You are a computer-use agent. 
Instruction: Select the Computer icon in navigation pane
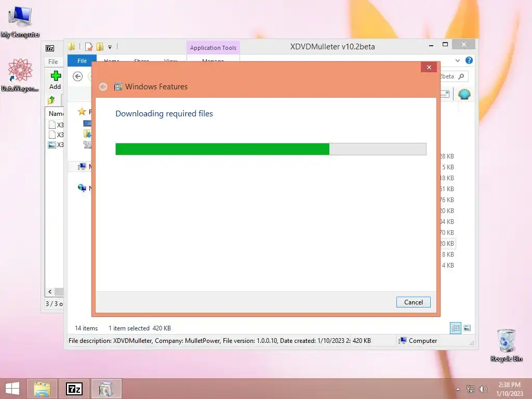(82, 166)
